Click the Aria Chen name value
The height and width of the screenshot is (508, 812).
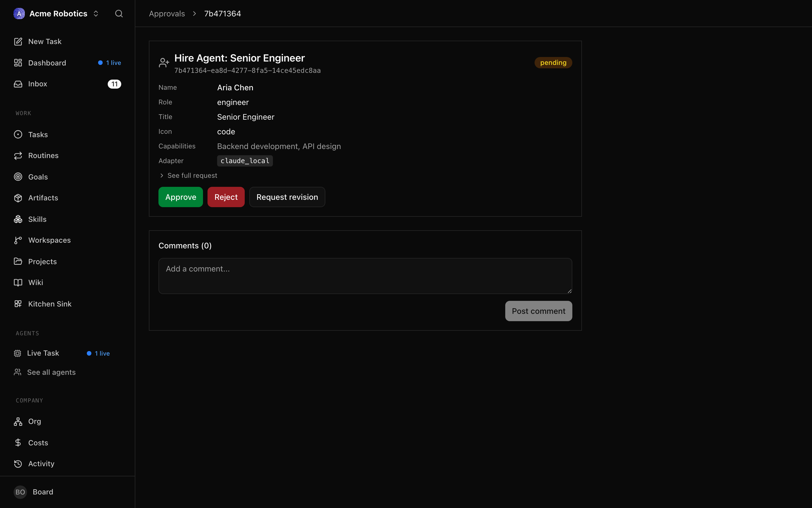235,88
